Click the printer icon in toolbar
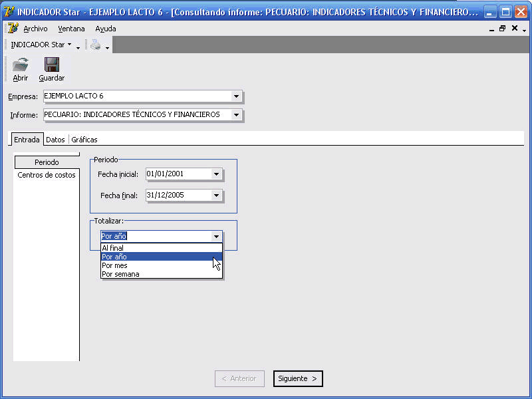The image size is (532, 399). [95, 45]
